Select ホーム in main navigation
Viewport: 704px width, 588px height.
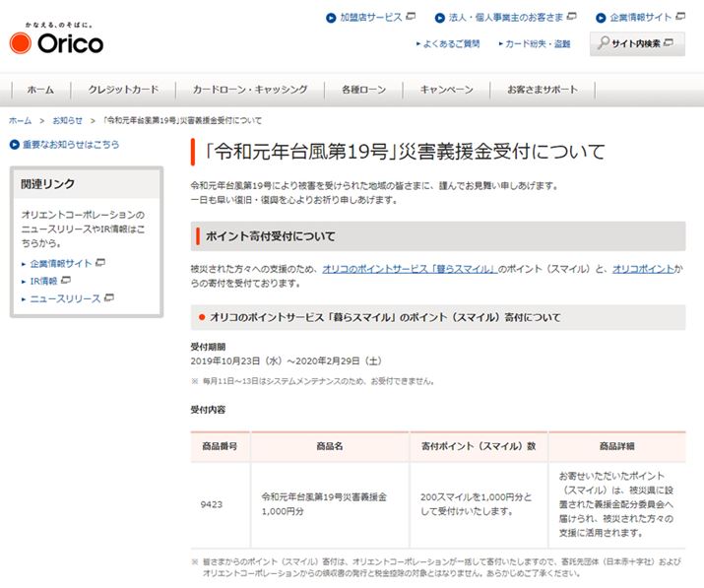[x=40, y=90]
